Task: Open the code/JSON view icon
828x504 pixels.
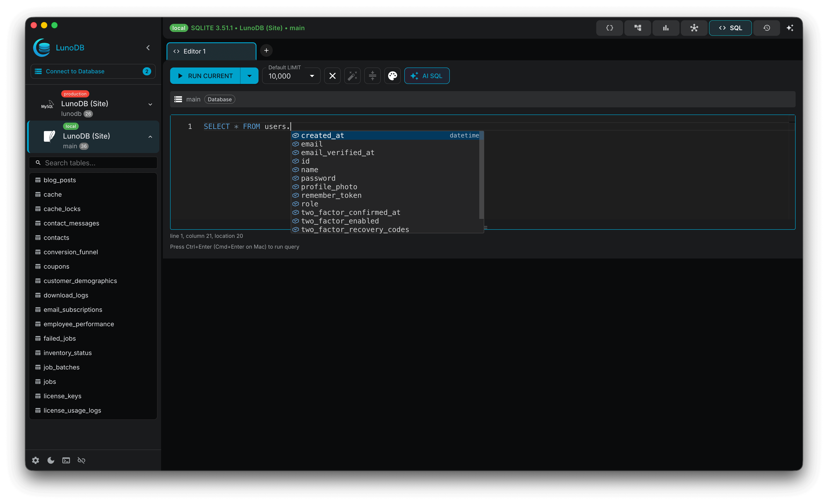Action: click(x=609, y=28)
